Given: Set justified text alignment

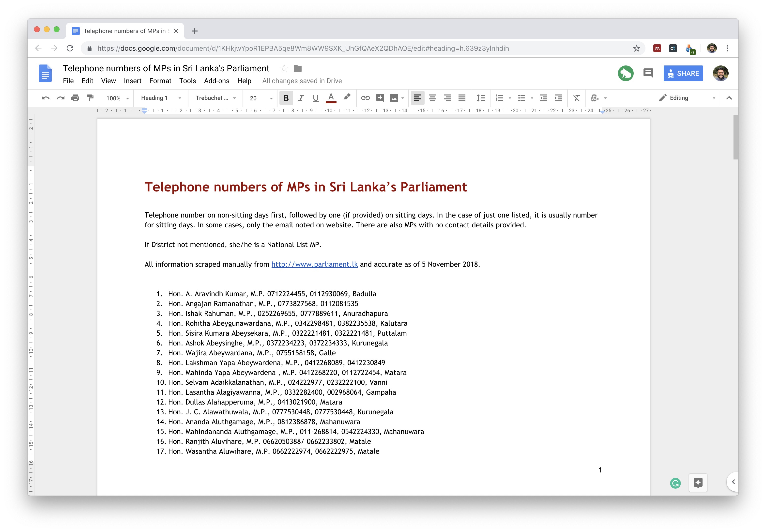Looking at the screenshot, I should point(462,98).
